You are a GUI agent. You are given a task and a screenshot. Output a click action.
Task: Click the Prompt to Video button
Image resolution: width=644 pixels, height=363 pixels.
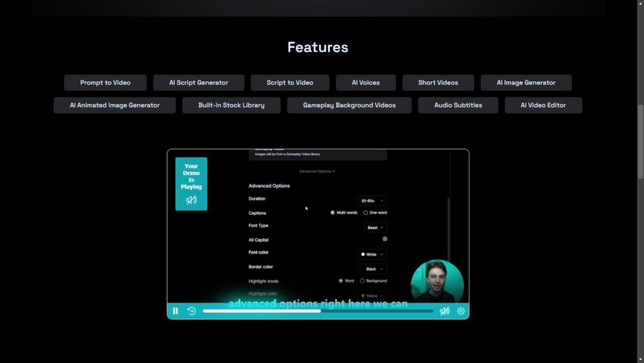coord(105,82)
